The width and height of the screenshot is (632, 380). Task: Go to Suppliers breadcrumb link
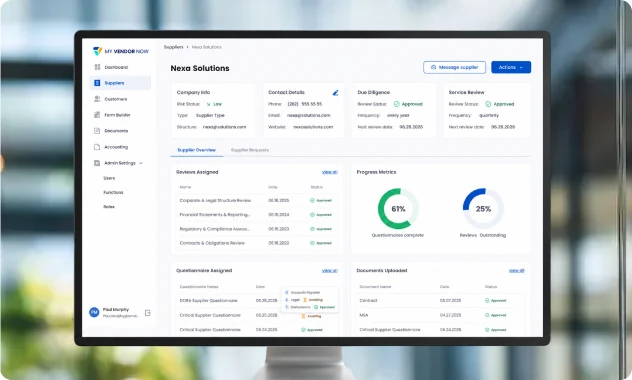(x=173, y=47)
